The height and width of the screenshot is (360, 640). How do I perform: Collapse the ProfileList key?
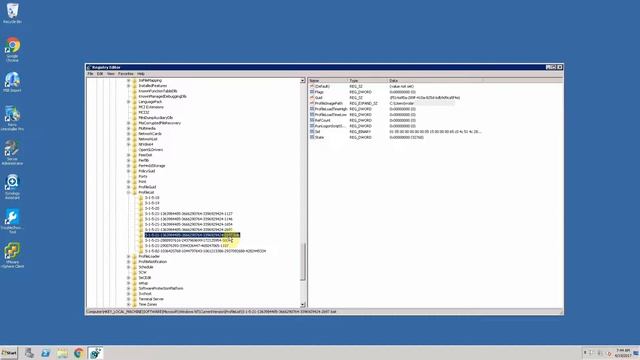[x=128, y=192]
